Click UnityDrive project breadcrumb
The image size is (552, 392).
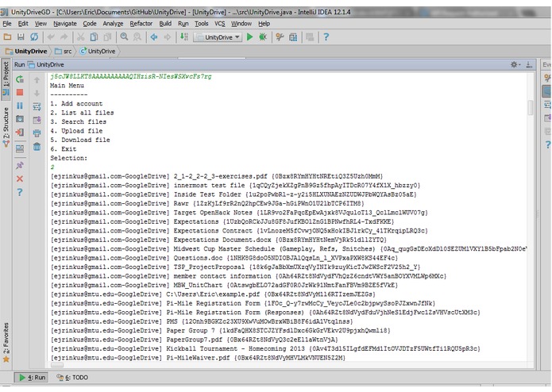[x=26, y=52]
